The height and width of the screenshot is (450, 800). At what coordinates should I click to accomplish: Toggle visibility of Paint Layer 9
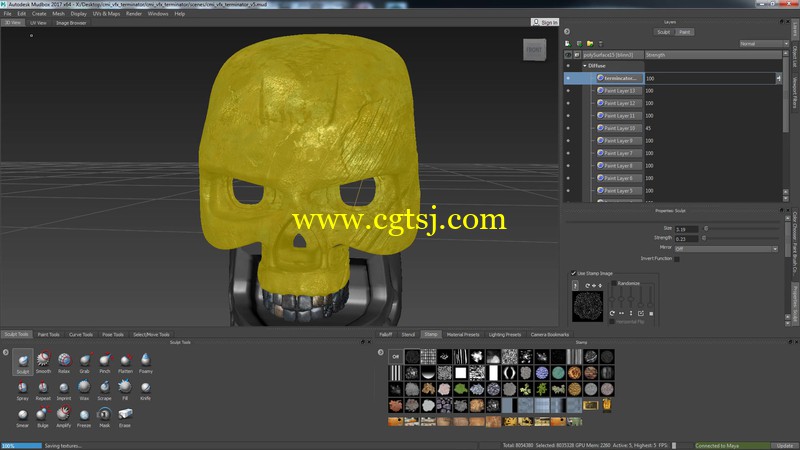point(568,141)
